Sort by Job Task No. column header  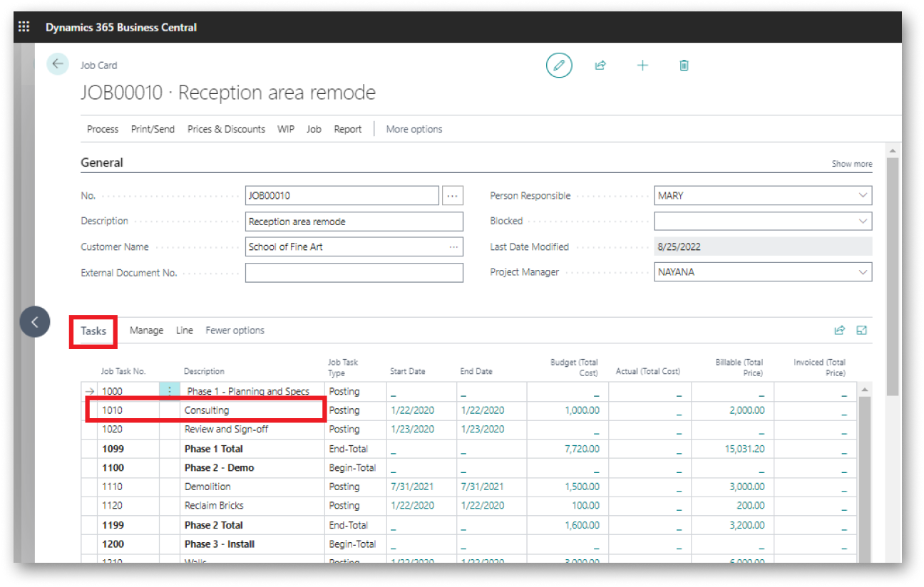coord(123,371)
